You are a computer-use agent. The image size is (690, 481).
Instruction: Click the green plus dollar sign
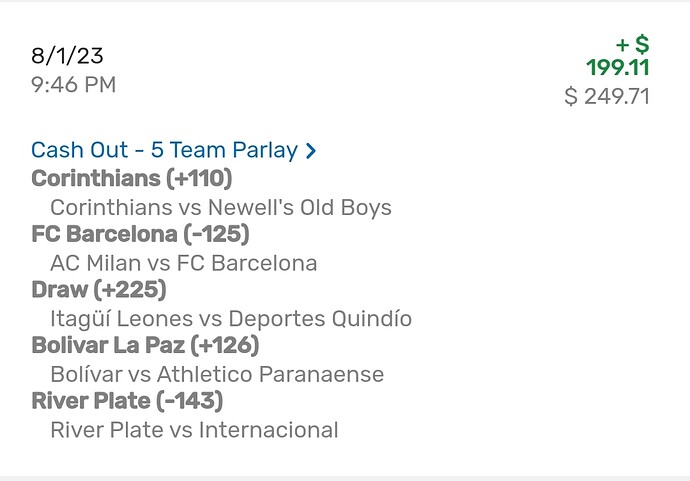point(633,45)
